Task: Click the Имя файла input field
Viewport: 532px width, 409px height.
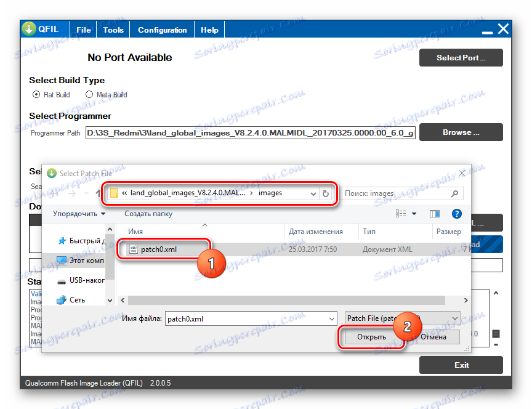Action: point(251,318)
